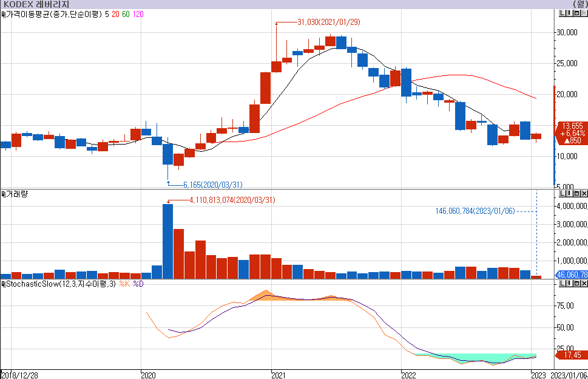The image size is (588, 379).
Task: Click the 25,000 price axis label
Action: click(x=567, y=63)
